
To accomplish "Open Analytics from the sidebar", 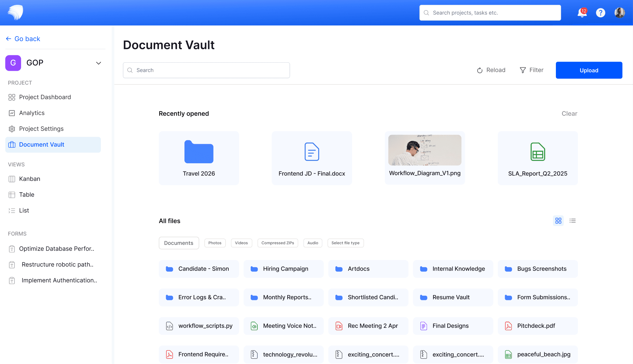I will click(x=32, y=113).
